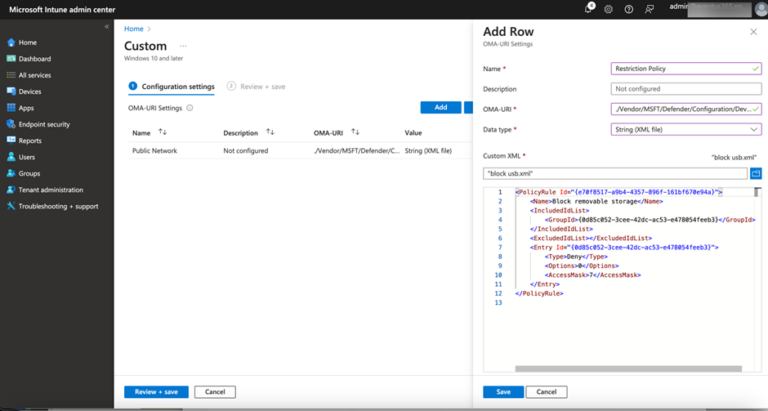Click the Save button in Add Row
This screenshot has width=768, height=411.
pos(503,392)
